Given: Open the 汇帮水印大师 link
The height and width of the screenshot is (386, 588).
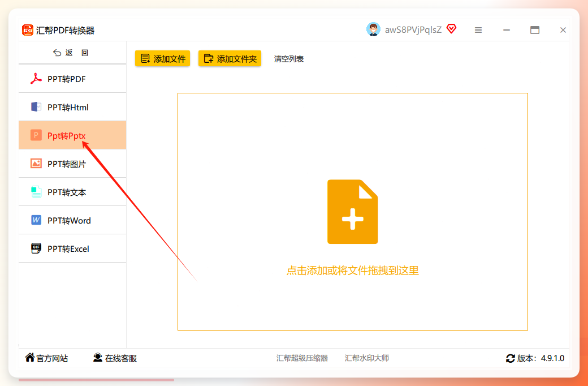Looking at the screenshot, I should click(x=367, y=358).
